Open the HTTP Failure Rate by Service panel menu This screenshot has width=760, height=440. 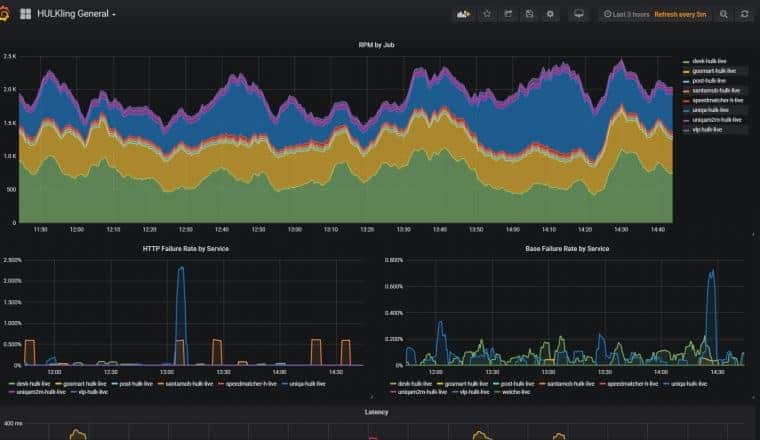(186, 249)
